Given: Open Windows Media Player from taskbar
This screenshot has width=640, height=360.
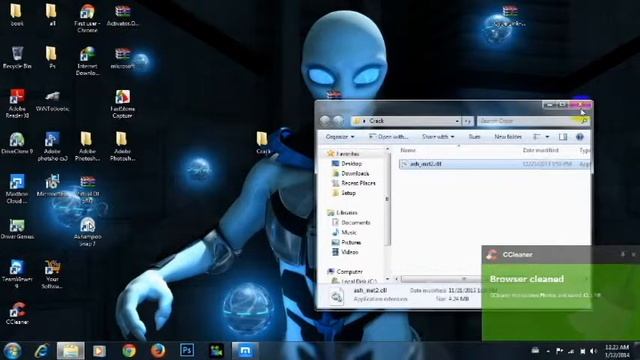Looking at the screenshot, I should [x=100, y=351].
